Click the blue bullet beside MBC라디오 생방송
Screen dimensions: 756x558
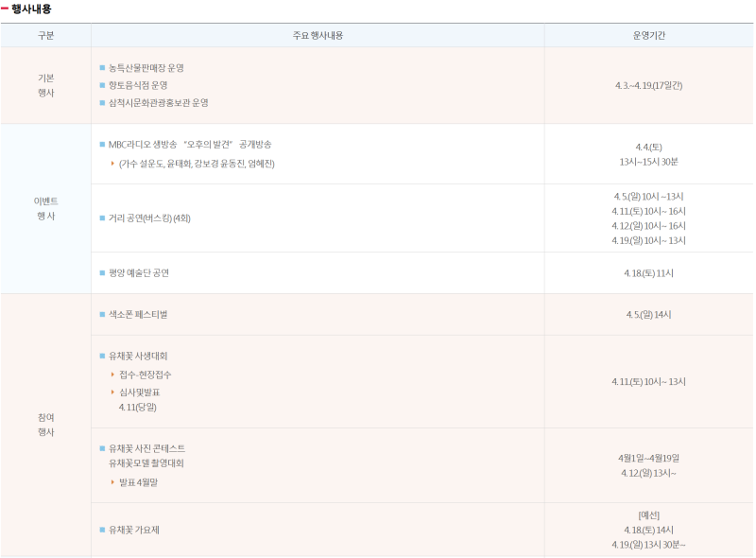(x=102, y=145)
